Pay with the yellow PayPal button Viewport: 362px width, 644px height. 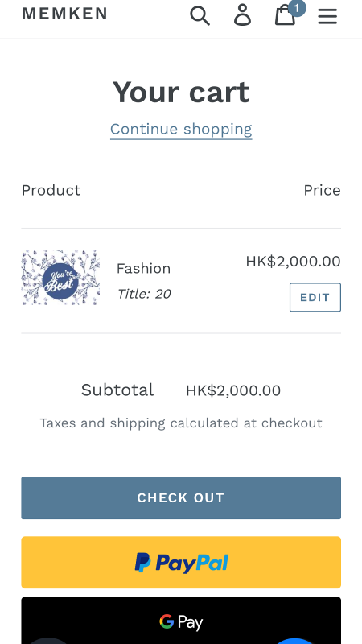pos(181,562)
